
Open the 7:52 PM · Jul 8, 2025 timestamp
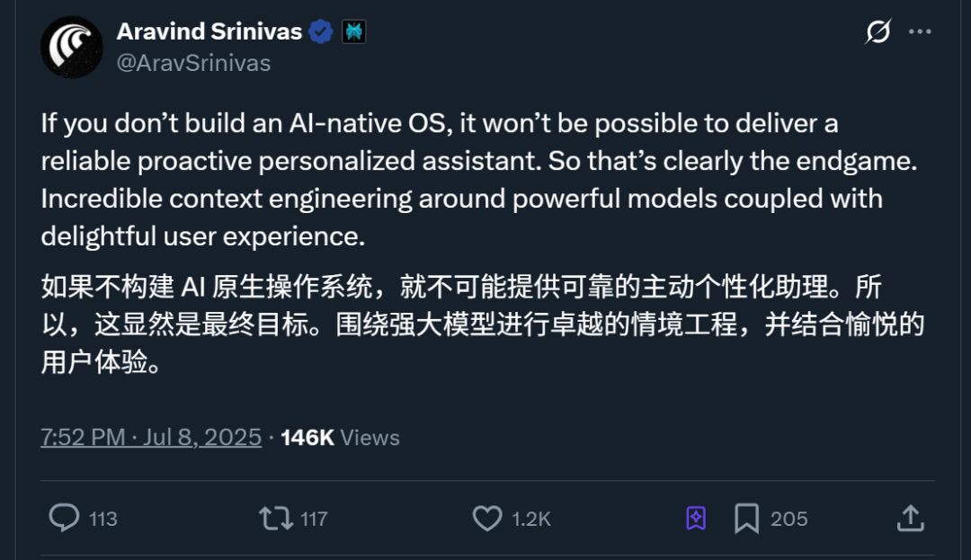(x=151, y=438)
